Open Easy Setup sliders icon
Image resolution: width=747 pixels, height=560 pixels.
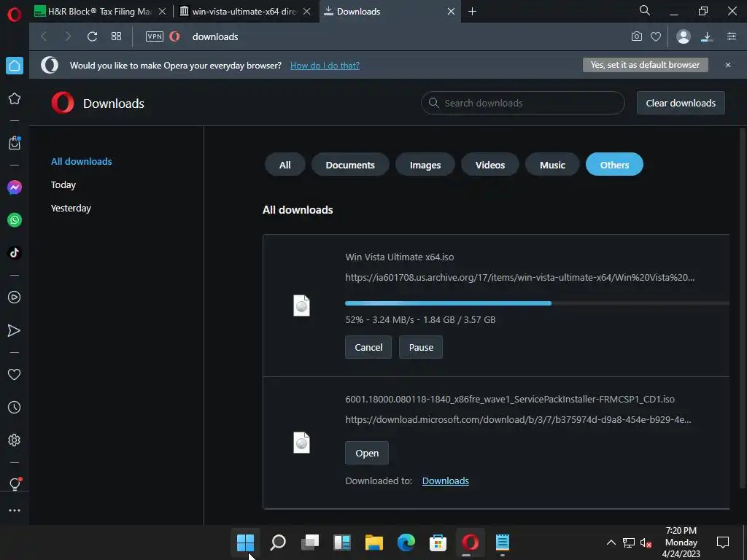click(x=732, y=36)
